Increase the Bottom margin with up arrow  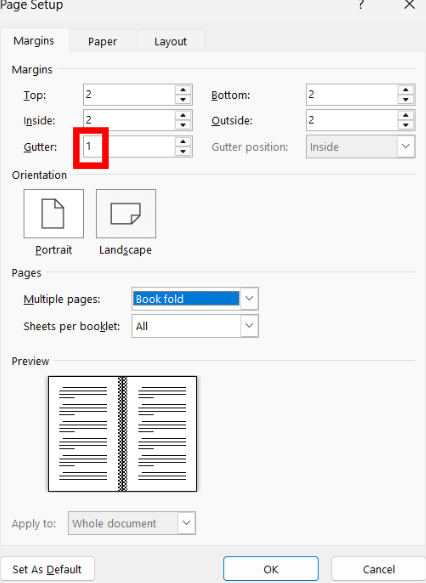click(x=406, y=90)
